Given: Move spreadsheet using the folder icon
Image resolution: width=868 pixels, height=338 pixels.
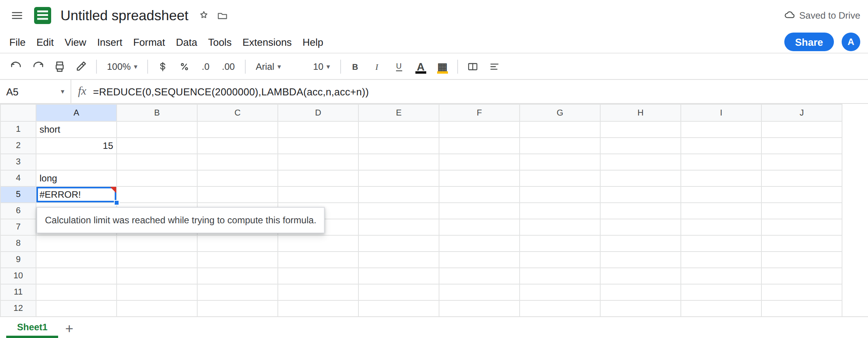Looking at the screenshot, I should click(x=222, y=16).
